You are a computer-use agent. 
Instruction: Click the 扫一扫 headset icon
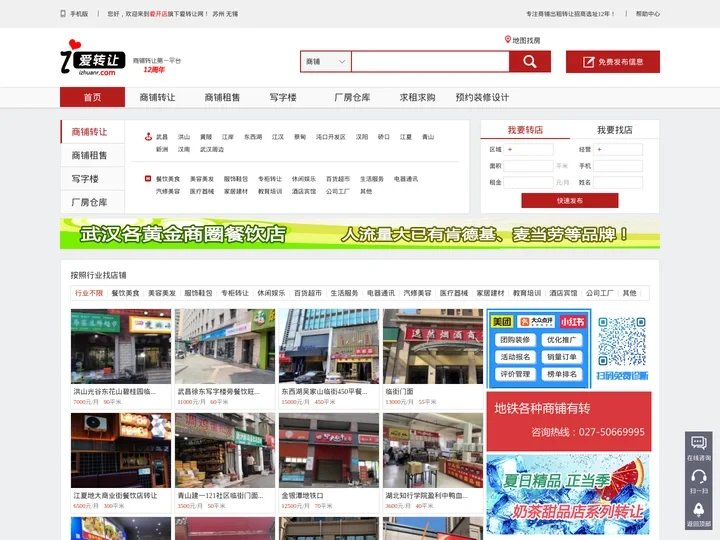click(x=699, y=476)
